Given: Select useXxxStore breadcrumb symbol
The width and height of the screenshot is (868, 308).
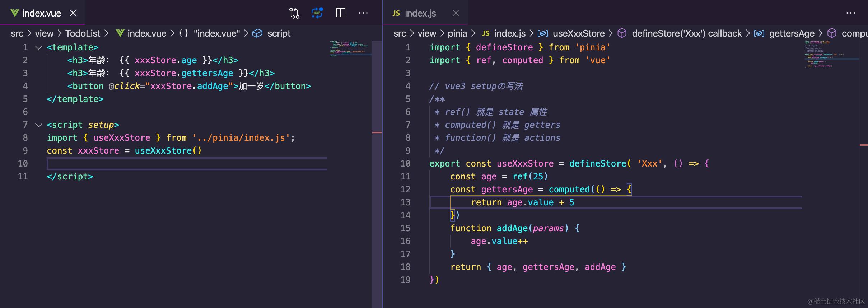Looking at the screenshot, I should pos(579,33).
